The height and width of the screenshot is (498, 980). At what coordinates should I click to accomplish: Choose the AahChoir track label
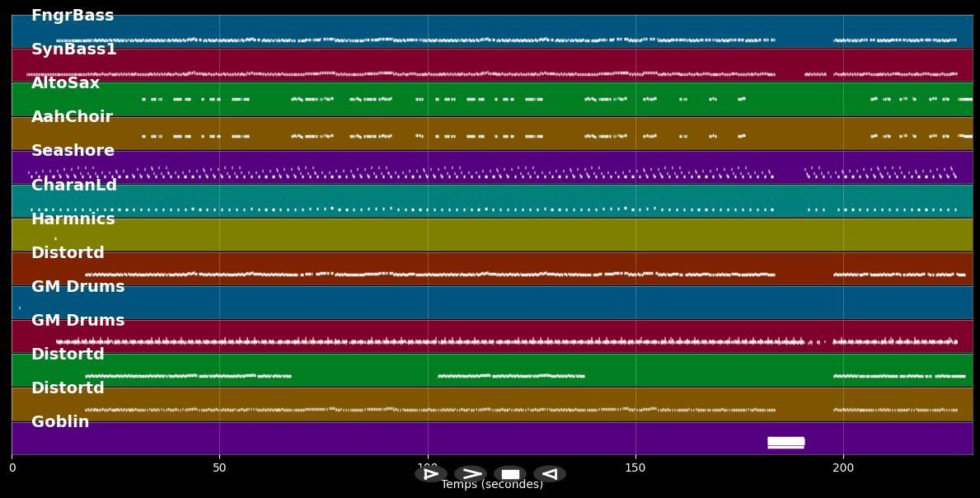pos(72,117)
